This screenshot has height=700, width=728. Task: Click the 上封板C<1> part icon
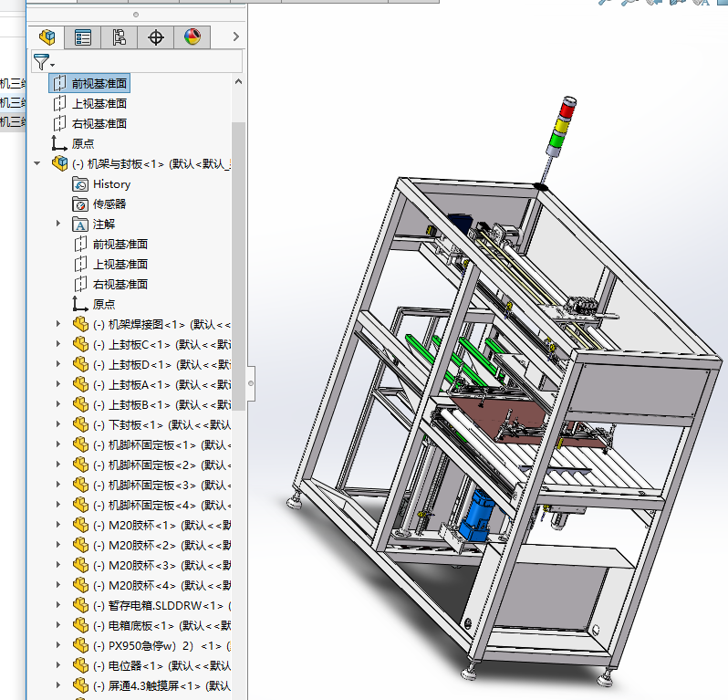click(81, 344)
